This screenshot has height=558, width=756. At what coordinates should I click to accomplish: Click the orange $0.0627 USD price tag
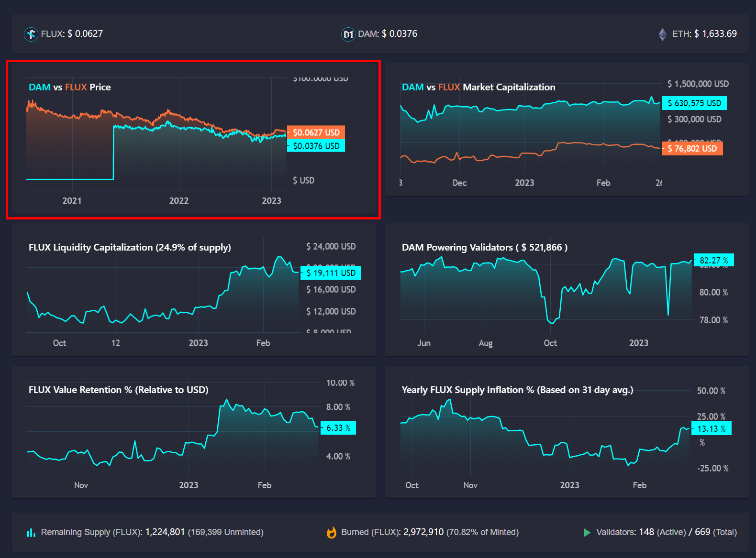(x=316, y=132)
